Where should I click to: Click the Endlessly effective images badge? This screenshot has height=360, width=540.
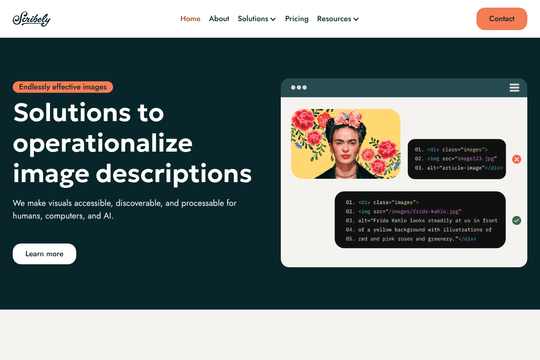pos(63,87)
